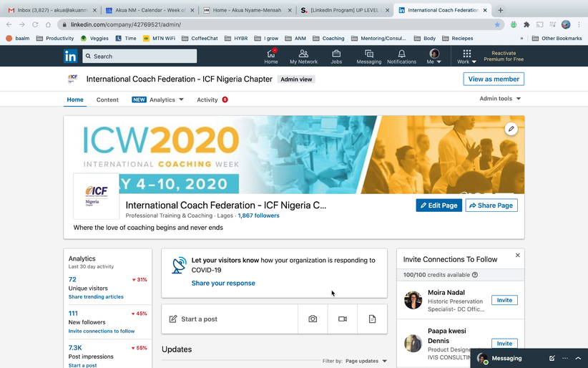
Task: Switch to Home - Akua Nyame-Mensah tab
Action: tap(248, 10)
